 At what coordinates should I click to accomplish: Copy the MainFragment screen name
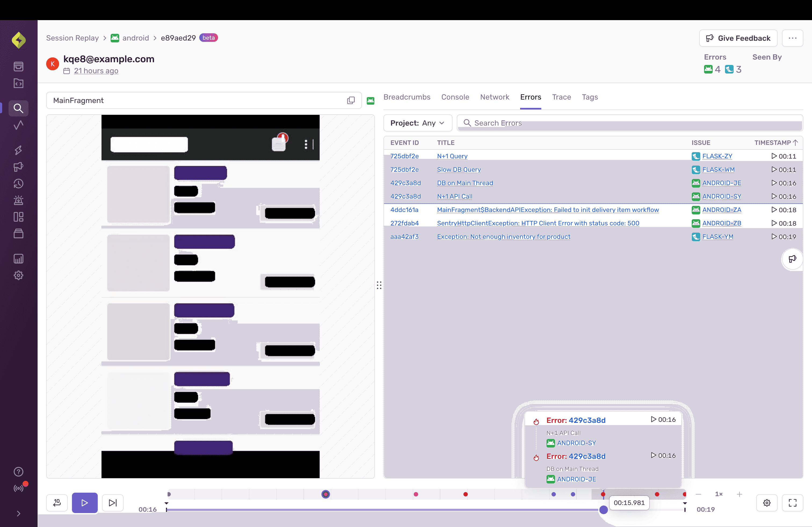click(351, 100)
